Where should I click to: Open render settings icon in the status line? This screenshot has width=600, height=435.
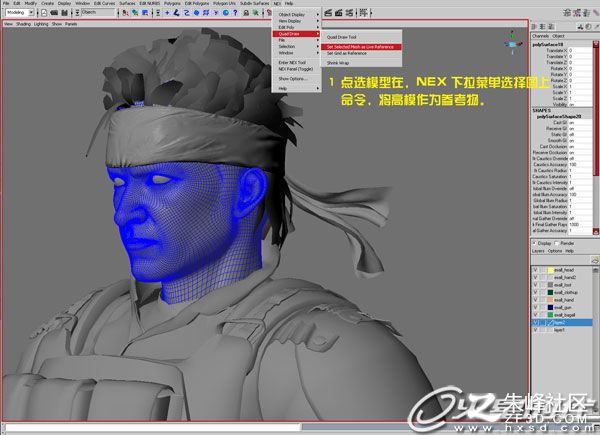coord(349,13)
